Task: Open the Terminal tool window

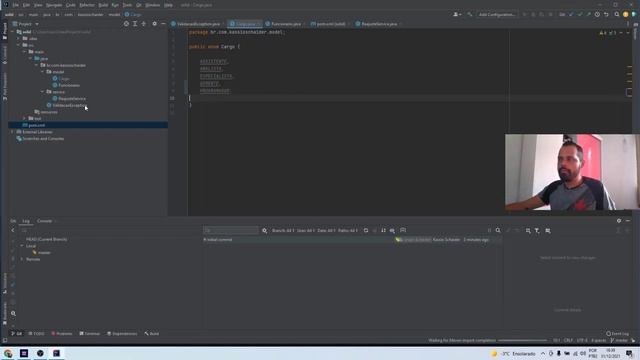Action: 89,333
